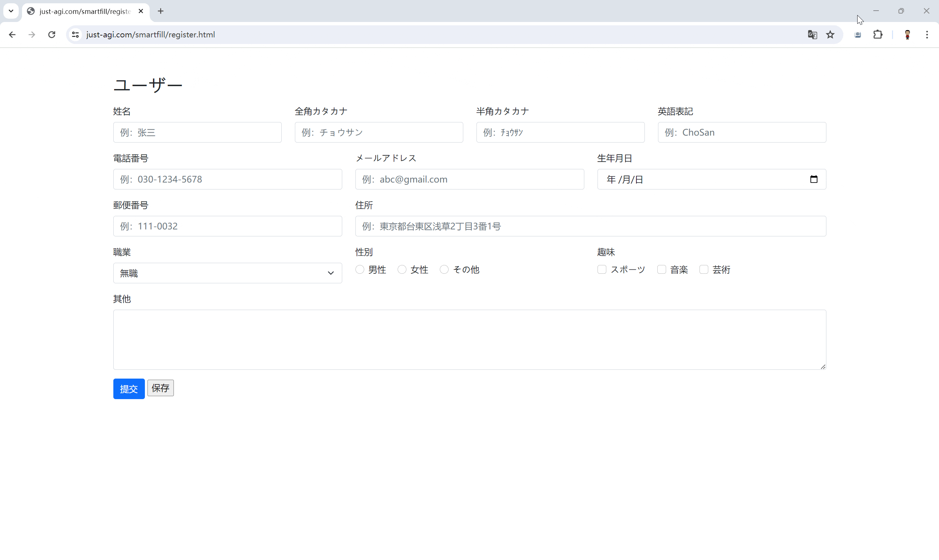The width and height of the screenshot is (939, 560).
Task: Click the 保存 save button
Action: click(160, 388)
